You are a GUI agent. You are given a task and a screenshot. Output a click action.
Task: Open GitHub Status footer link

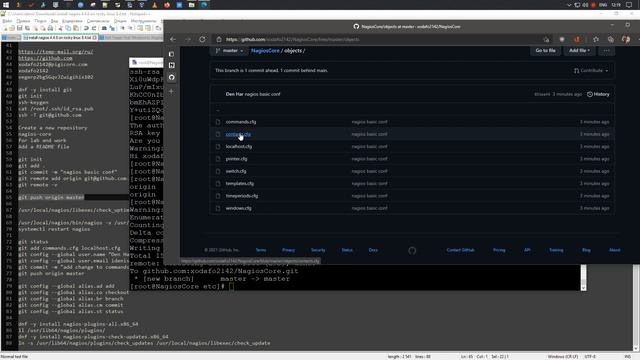tap(347, 250)
